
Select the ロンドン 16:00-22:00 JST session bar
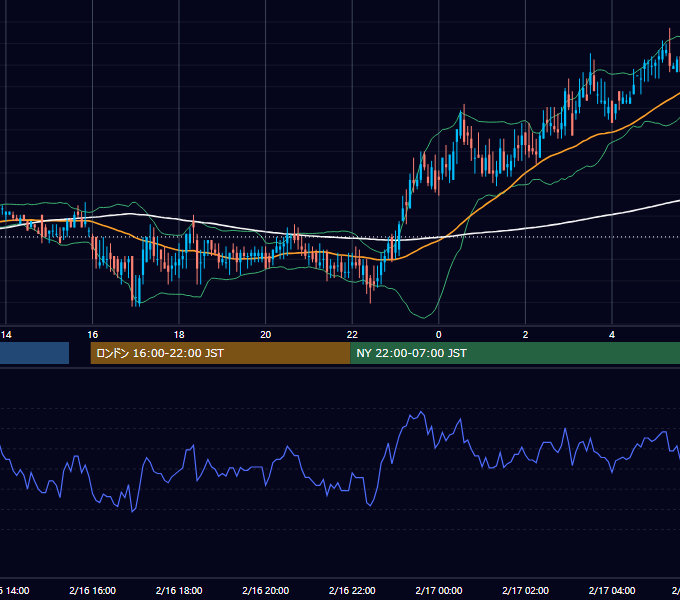pos(220,353)
